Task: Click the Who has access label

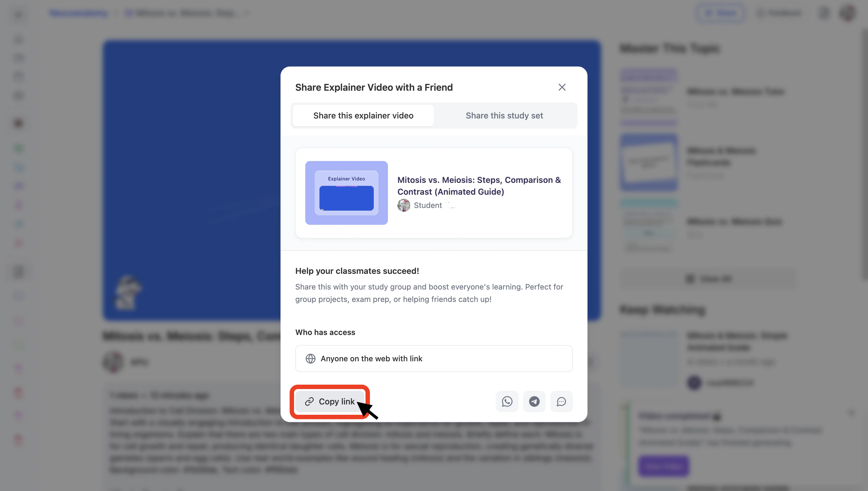Action: tap(325, 332)
